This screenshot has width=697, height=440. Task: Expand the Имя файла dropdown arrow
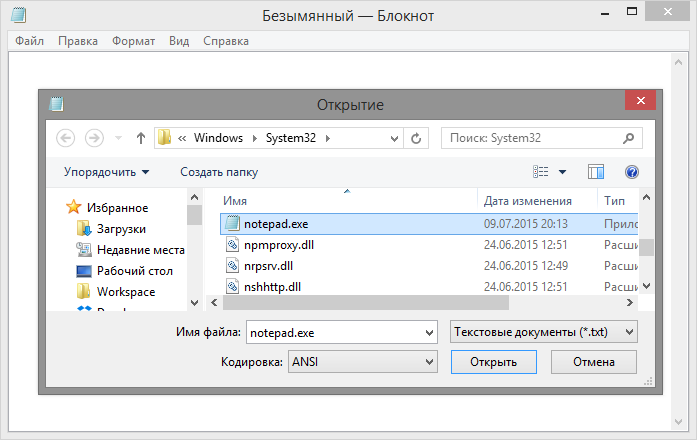point(429,332)
